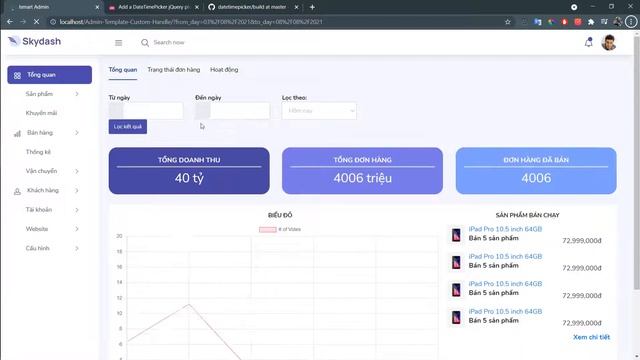
Task: Click the Đến ngày calendar icon
Action: coord(202,111)
